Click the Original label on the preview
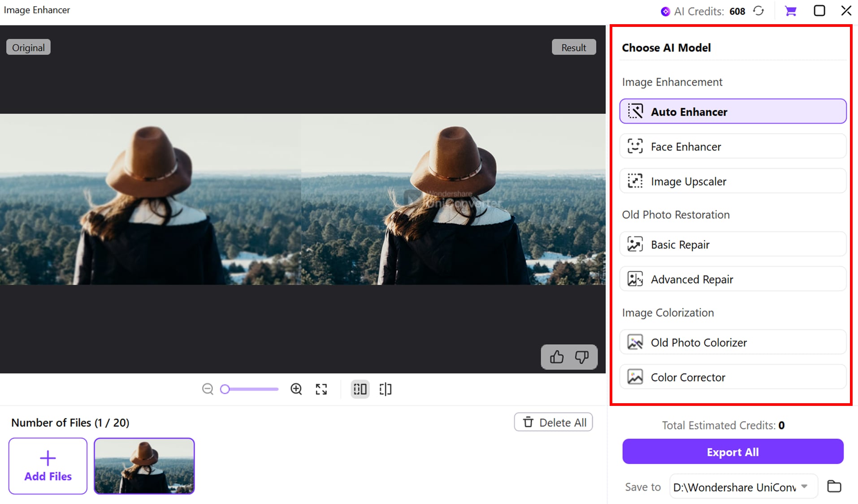 tap(28, 47)
